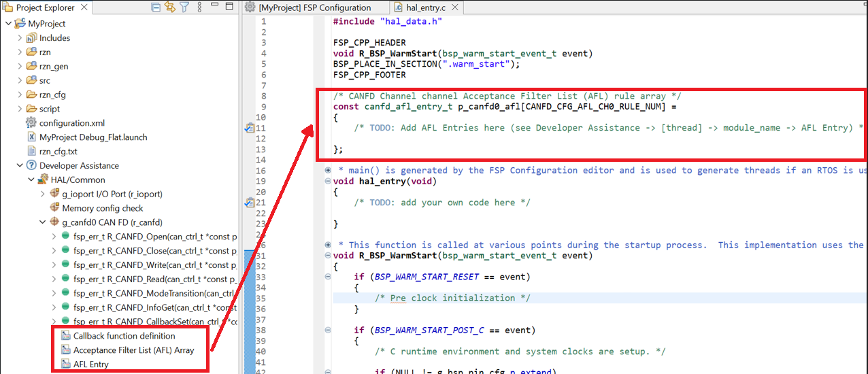This screenshot has width=868, height=374.
Task: Collapse the g_canfd0 CAN FD node
Action: click(43, 222)
